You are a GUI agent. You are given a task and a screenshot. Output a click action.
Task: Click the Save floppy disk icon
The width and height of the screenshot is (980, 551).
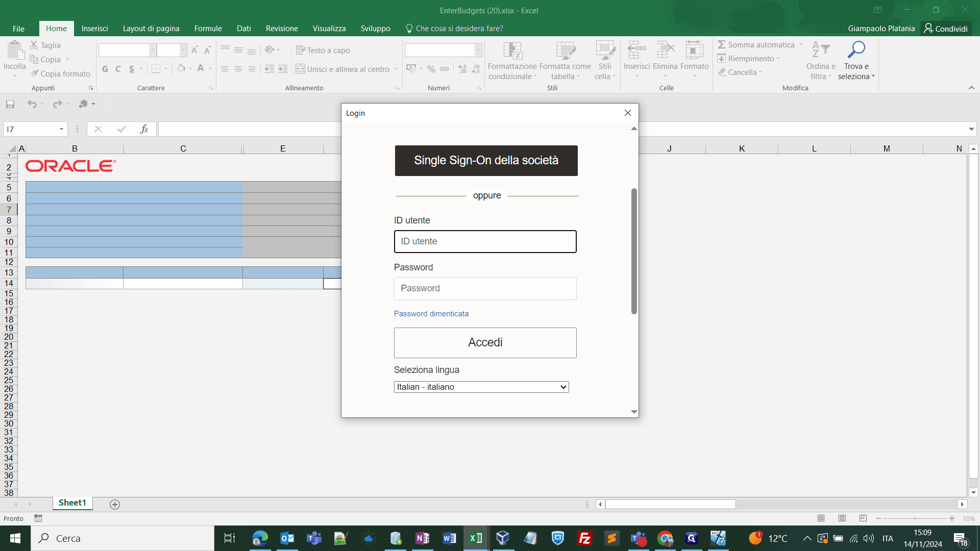coord(10,104)
